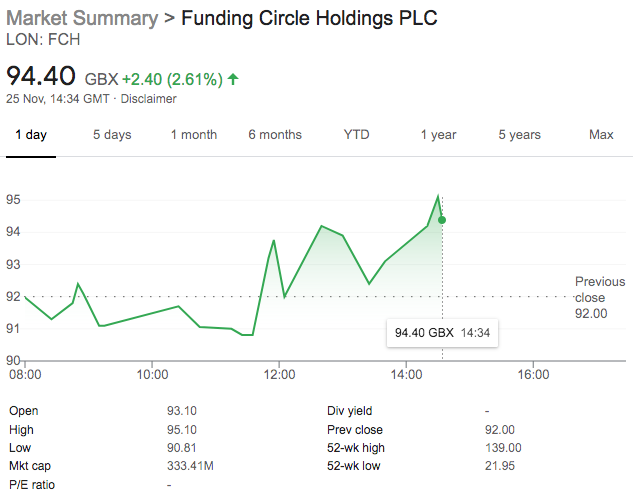Click the 08:00 x-axis label
This screenshot has width=633, height=501.
[25, 375]
